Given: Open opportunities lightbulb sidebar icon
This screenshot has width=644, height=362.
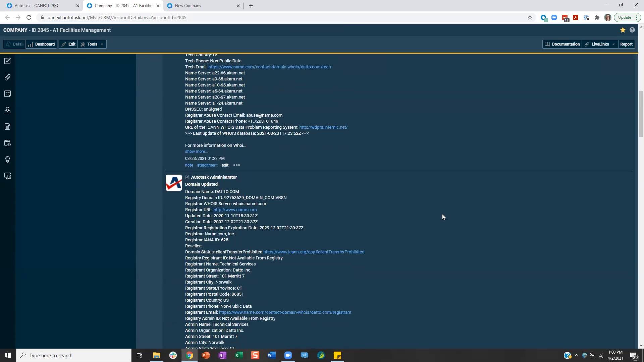Looking at the screenshot, I should 7,160.
